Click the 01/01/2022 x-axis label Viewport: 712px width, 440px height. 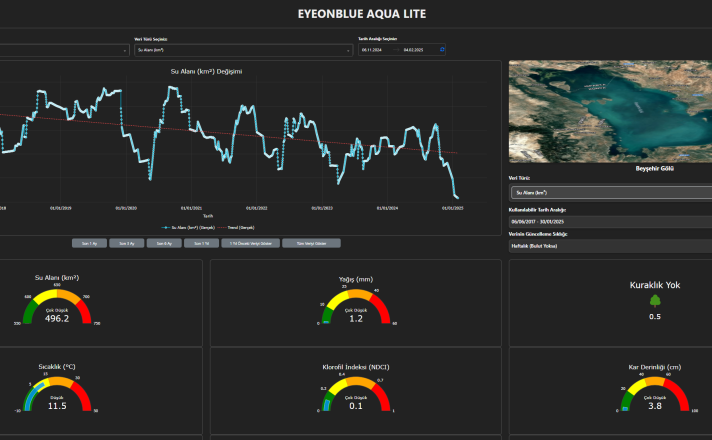point(257,208)
